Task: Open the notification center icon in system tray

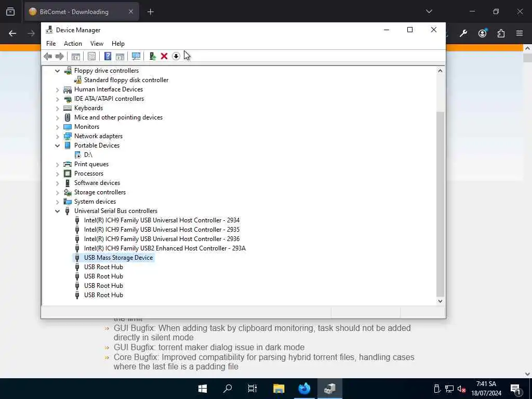Action: (x=515, y=389)
